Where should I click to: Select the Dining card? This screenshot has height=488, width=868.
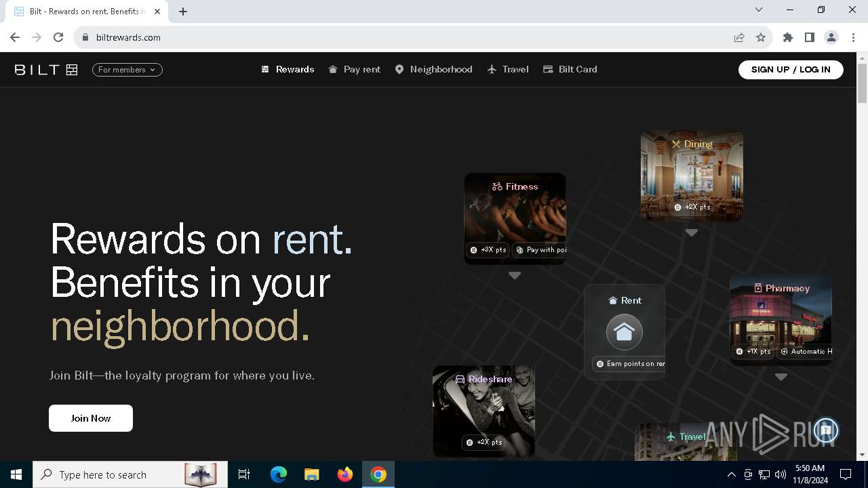coord(692,176)
